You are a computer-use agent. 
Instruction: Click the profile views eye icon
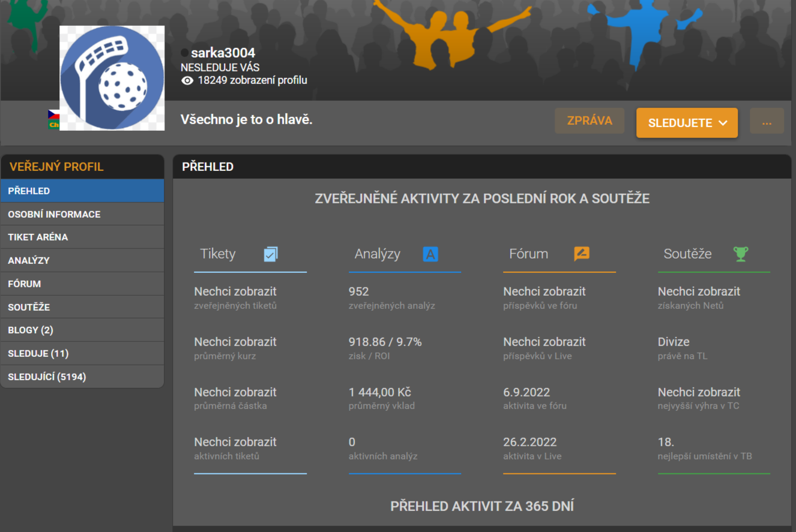pyautogui.click(x=187, y=80)
